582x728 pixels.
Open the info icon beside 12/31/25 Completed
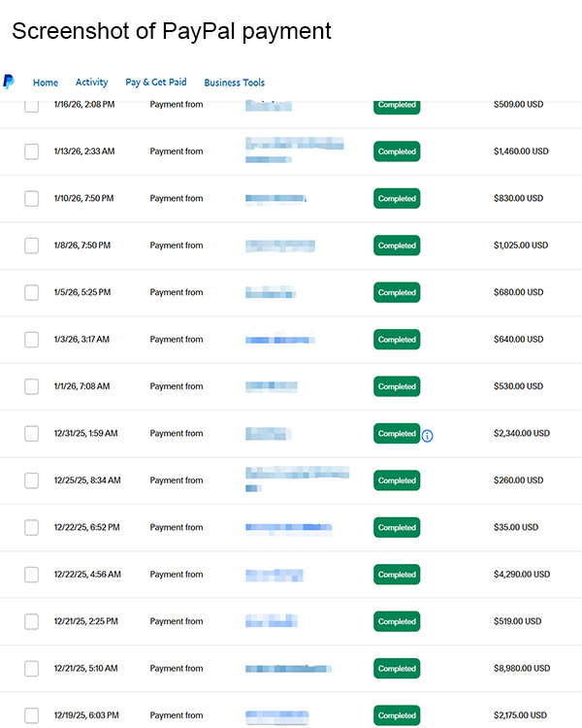(427, 436)
